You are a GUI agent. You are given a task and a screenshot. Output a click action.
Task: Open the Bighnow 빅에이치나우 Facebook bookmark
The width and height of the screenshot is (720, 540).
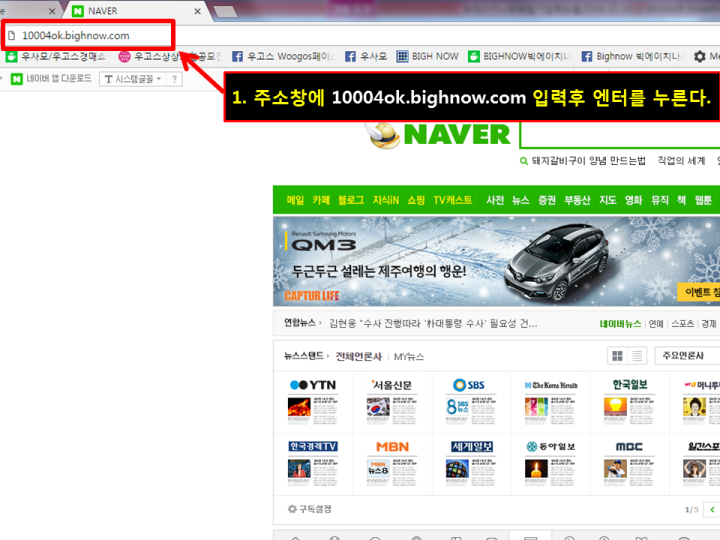tap(633, 56)
